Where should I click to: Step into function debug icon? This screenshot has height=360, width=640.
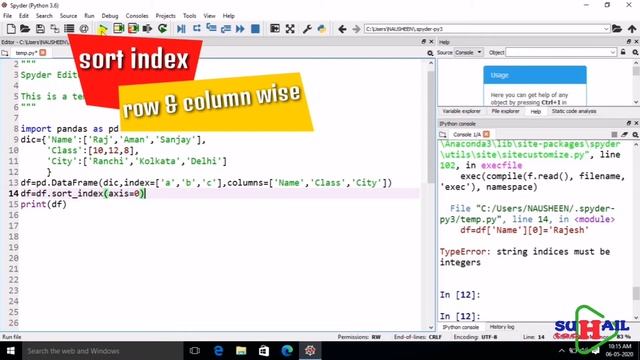(x=211, y=28)
